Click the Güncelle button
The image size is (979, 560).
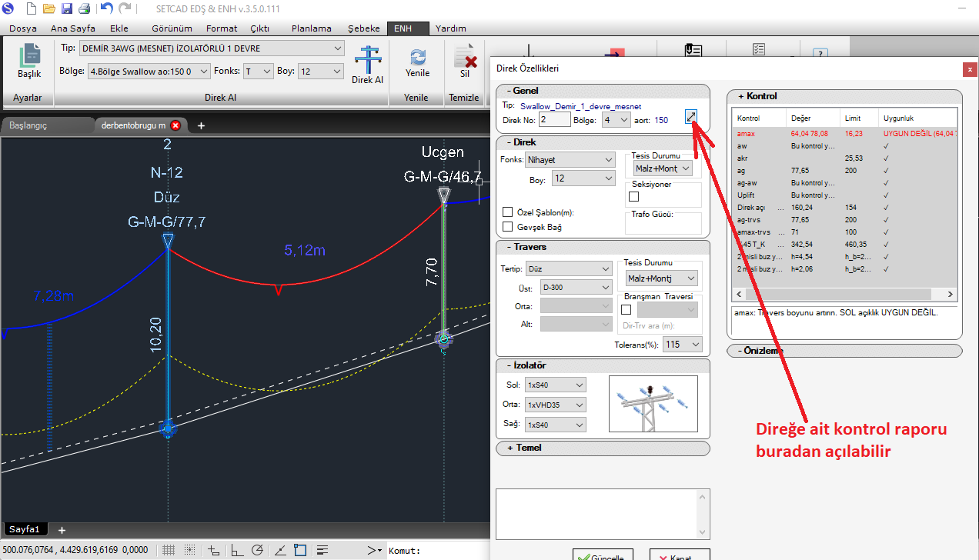click(x=603, y=555)
